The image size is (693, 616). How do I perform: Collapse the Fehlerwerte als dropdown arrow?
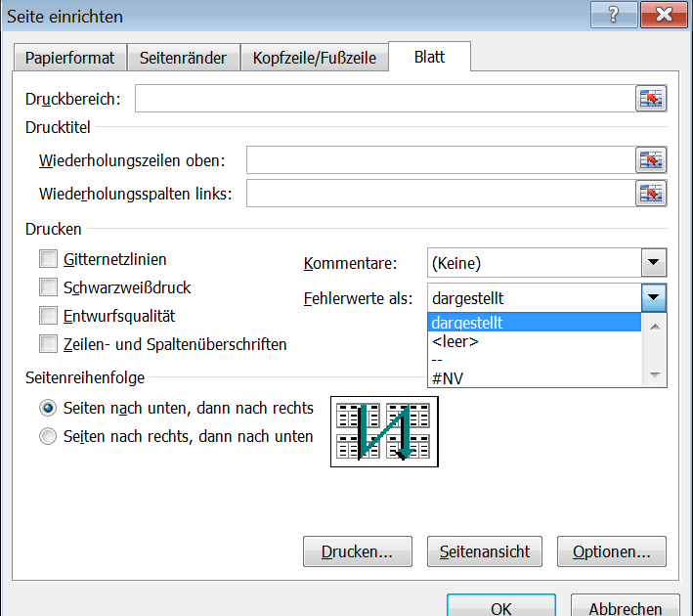(653, 298)
